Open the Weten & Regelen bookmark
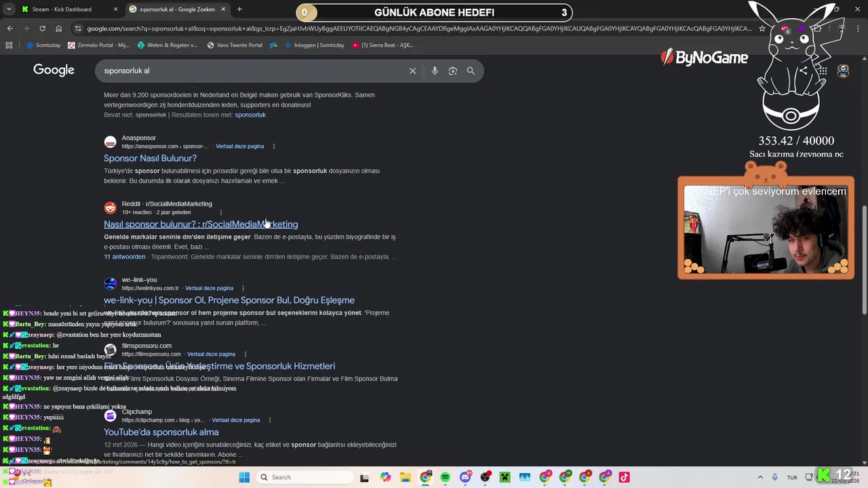The image size is (868, 488). pos(167,45)
